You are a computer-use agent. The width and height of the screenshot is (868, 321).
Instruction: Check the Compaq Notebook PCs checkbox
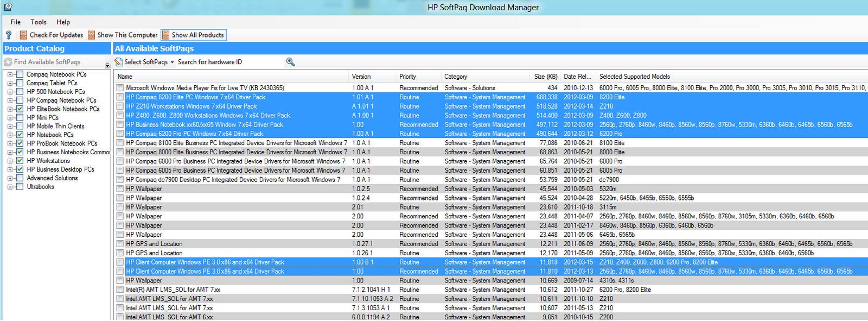coord(20,74)
